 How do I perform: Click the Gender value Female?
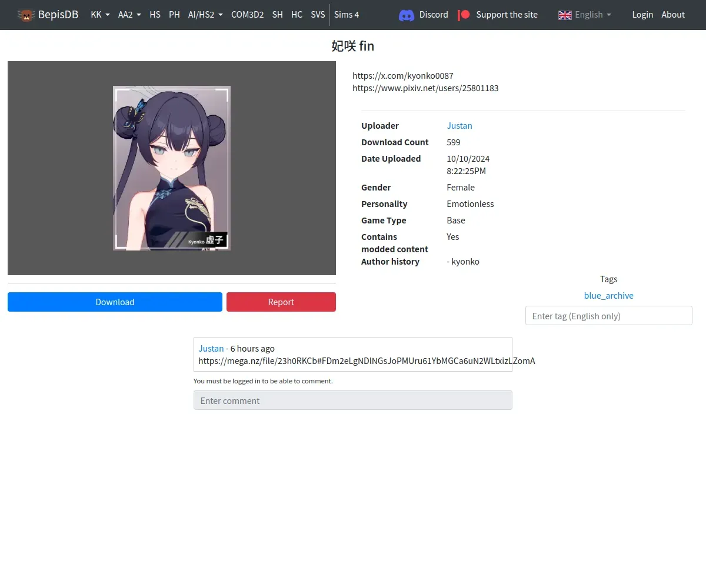point(461,187)
